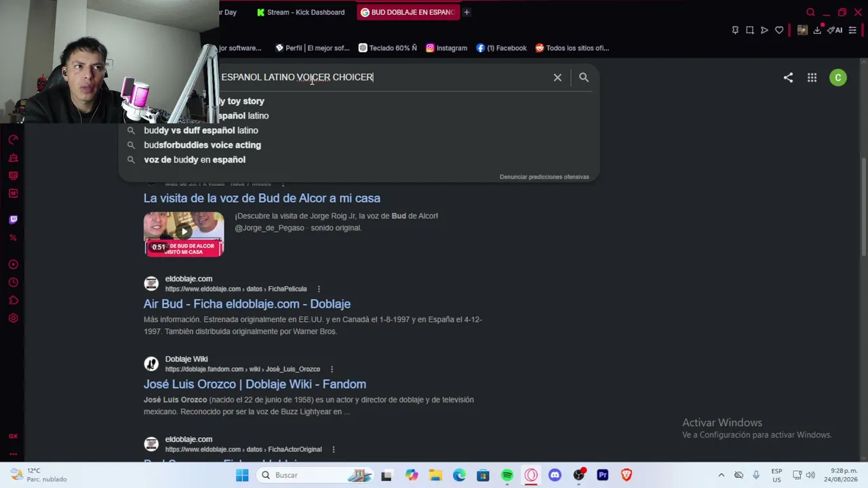Screen dimensions: 868x488
Task: Open File Explorer from the taskbar
Action: [x=435, y=475]
